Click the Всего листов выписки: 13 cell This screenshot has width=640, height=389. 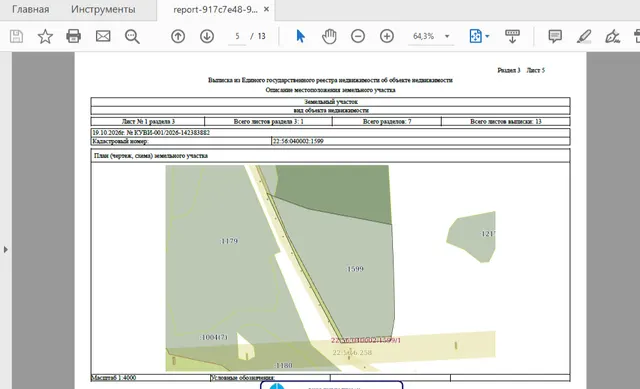coord(506,122)
